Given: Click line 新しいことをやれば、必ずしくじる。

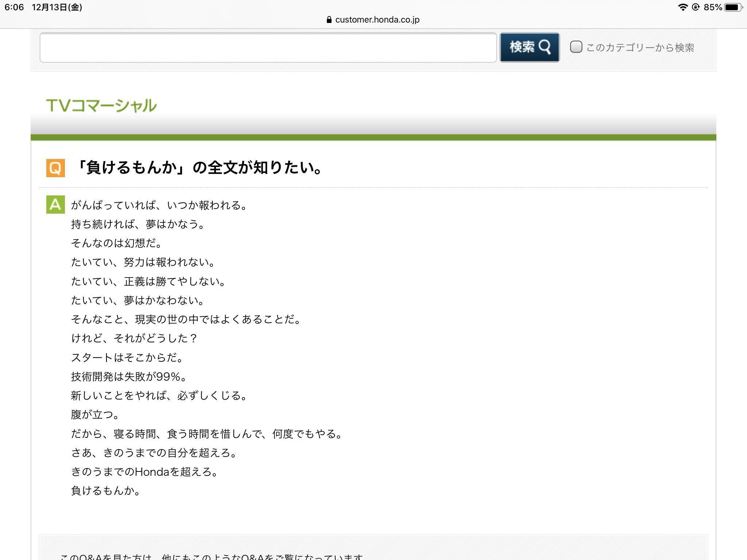Looking at the screenshot, I should [x=159, y=396].
